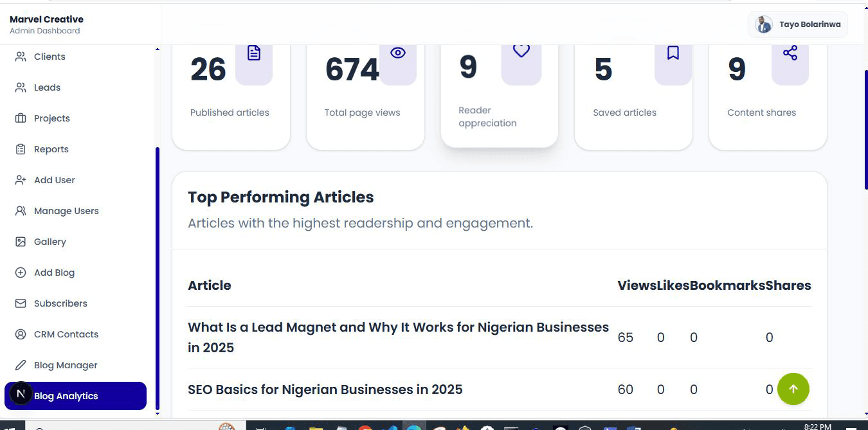Click the Bookmarks column header
The height and width of the screenshot is (430, 868).
tap(727, 285)
